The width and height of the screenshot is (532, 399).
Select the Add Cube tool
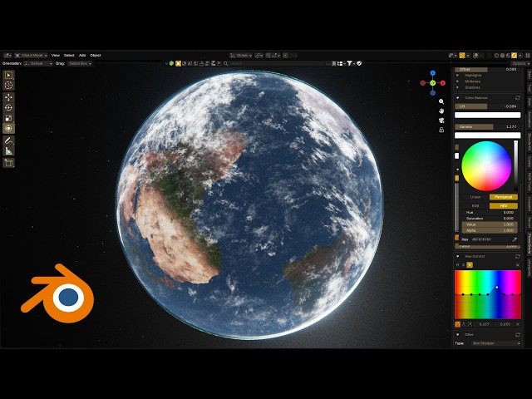point(8,163)
